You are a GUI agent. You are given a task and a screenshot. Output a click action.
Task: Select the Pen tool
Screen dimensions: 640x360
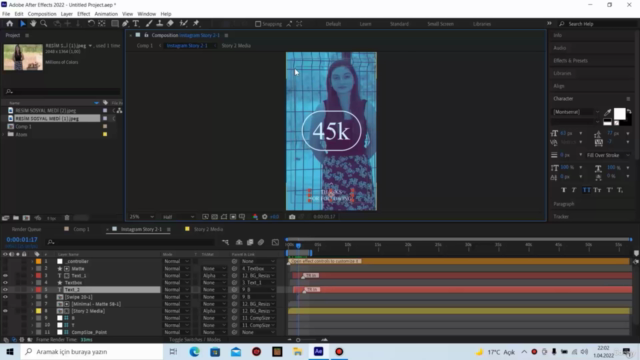(x=125, y=24)
